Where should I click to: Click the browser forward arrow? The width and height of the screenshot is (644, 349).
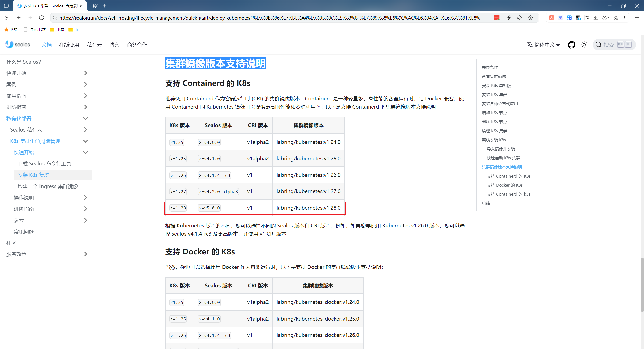[x=30, y=18]
